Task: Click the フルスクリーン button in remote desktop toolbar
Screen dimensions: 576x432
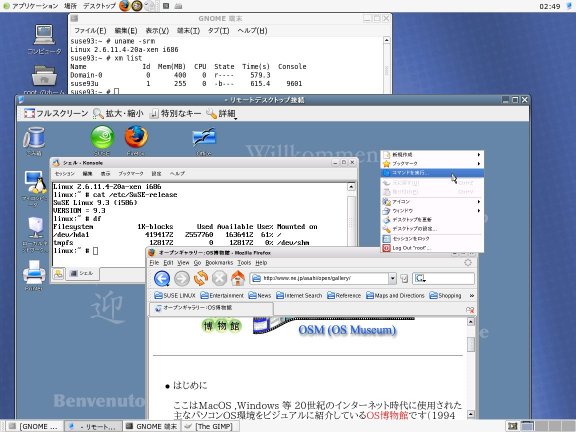Action: click(x=56, y=114)
